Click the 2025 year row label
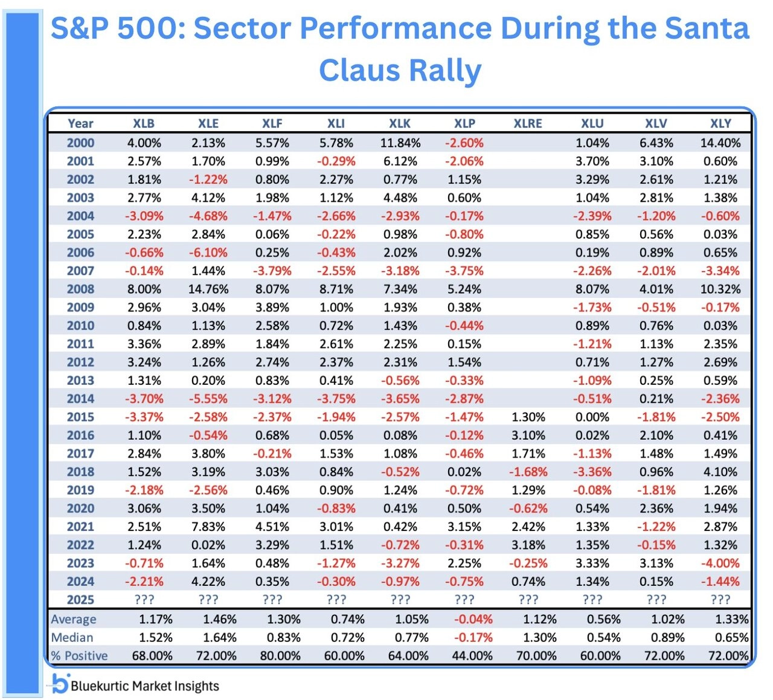The width and height of the screenshot is (773, 700). [80, 600]
